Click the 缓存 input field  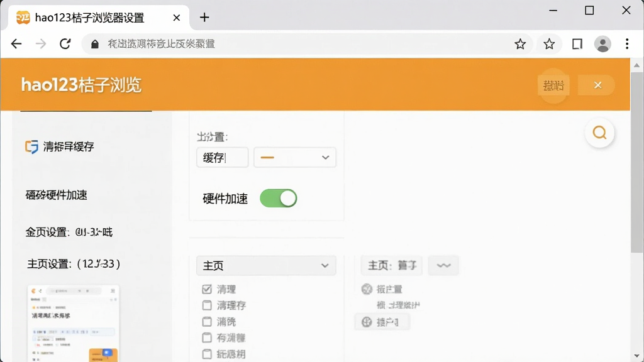tap(222, 158)
